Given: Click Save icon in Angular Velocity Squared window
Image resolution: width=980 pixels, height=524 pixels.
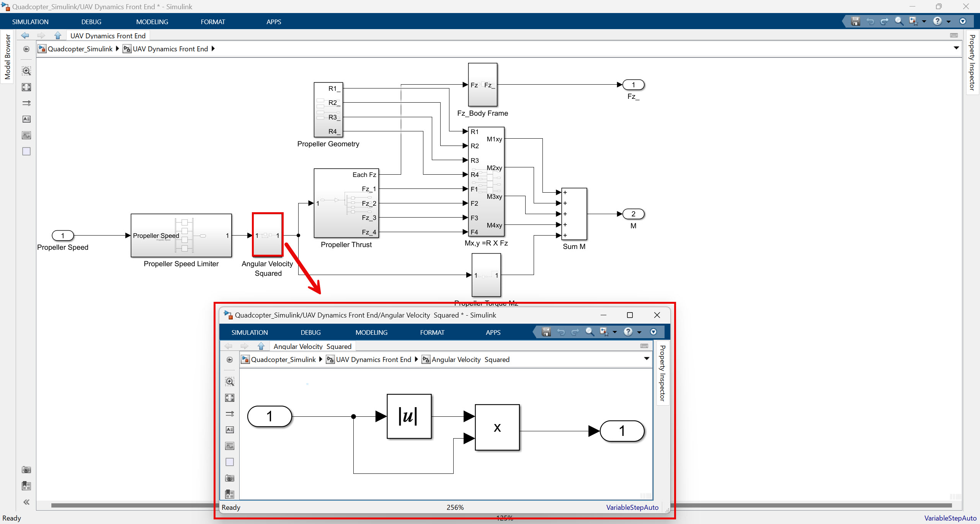Looking at the screenshot, I should (546, 332).
